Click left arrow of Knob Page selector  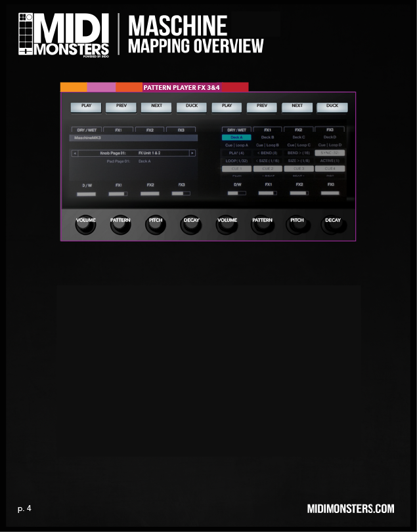(74, 153)
